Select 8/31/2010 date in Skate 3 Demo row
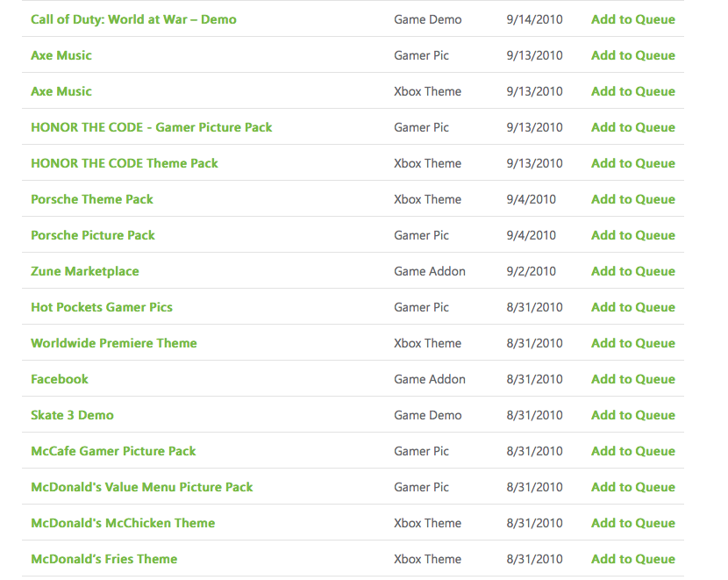Screen dimensions: 728x580 click(534, 415)
